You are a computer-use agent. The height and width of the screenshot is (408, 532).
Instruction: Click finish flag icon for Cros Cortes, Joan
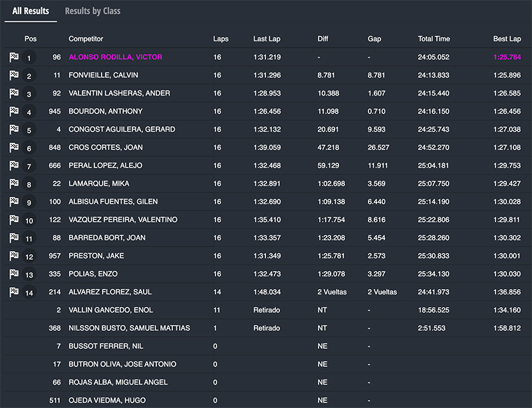tap(13, 148)
